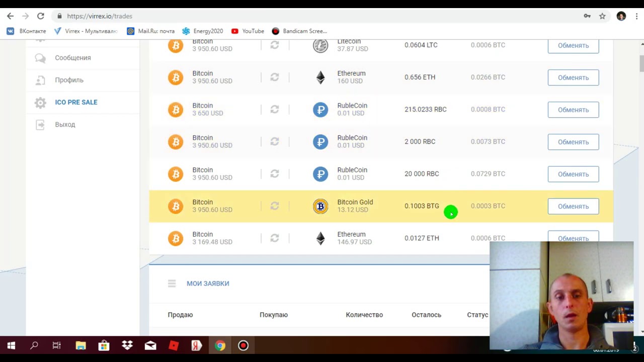Click the Продаю column header
The width and height of the screenshot is (644, 362).
pyautogui.click(x=180, y=315)
